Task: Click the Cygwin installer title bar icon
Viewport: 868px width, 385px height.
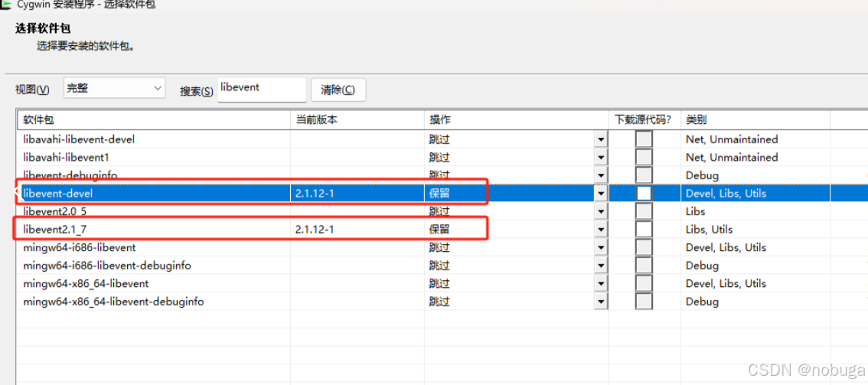Action: [5, 5]
